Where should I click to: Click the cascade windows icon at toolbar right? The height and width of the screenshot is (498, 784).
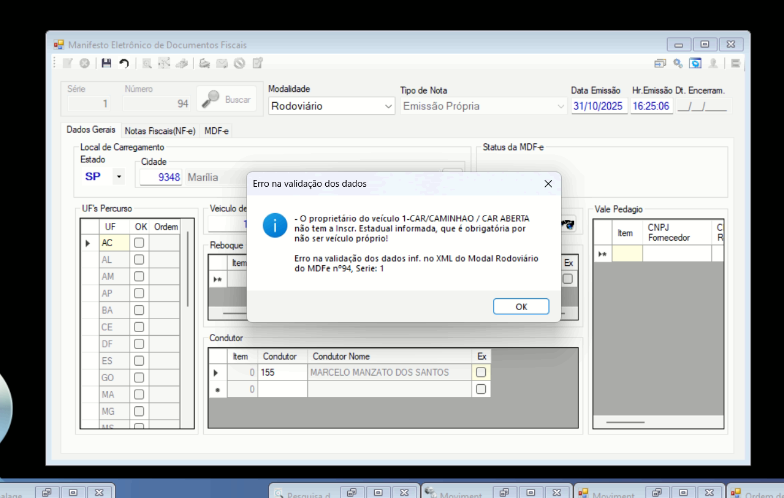[660, 63]
